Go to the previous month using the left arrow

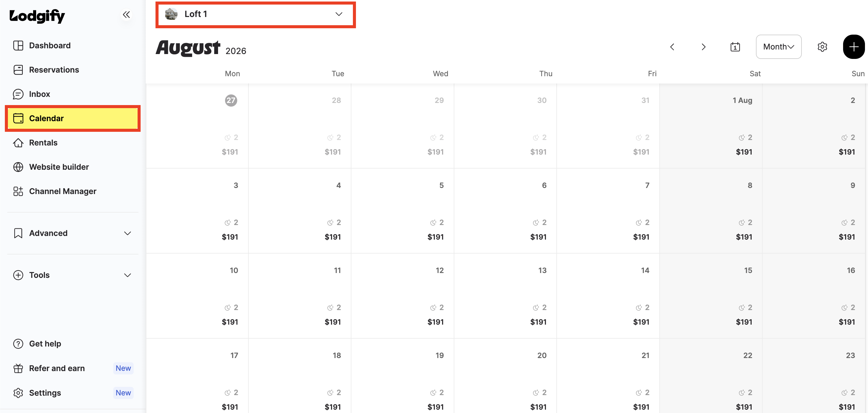[672, 47]
